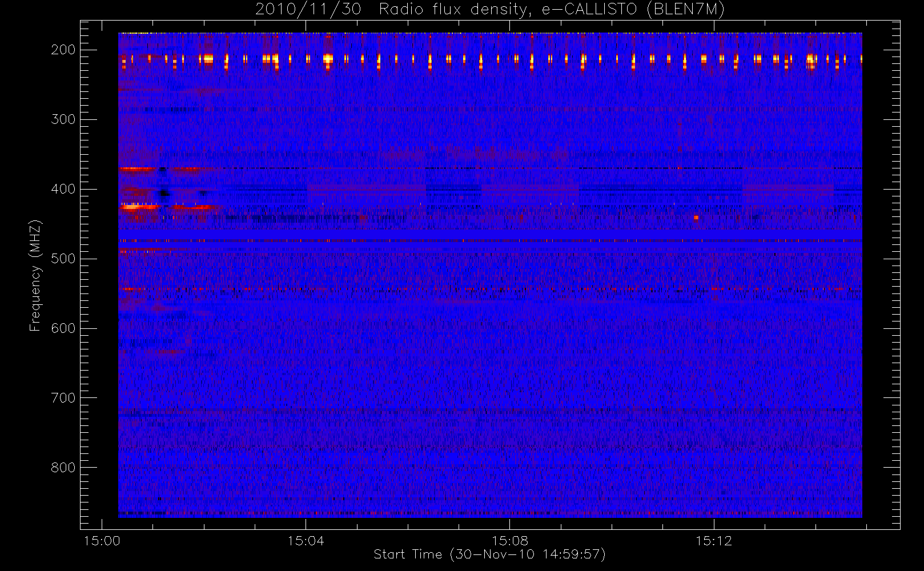Click the bright yellow burst near 425 MHz
Image resolution: width=924 pixels, height=571 pixels.
point(132,208)
